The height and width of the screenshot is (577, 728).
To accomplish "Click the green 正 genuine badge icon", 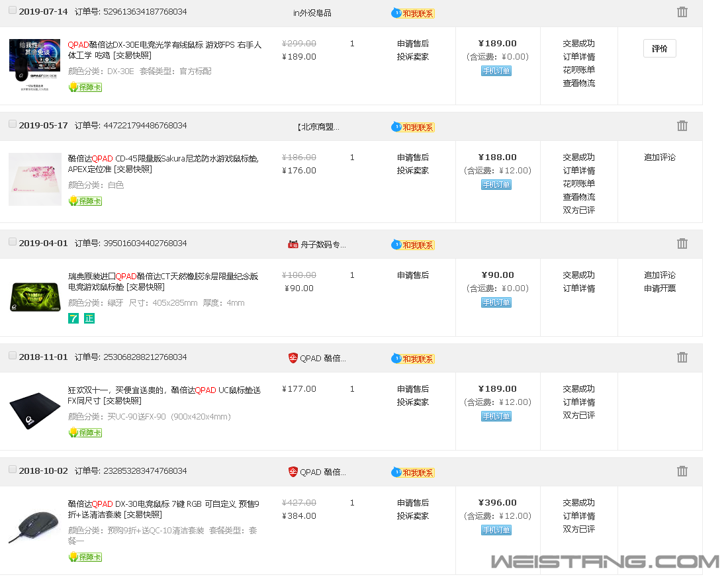I will pyautogui.click(x=89, y=318).
